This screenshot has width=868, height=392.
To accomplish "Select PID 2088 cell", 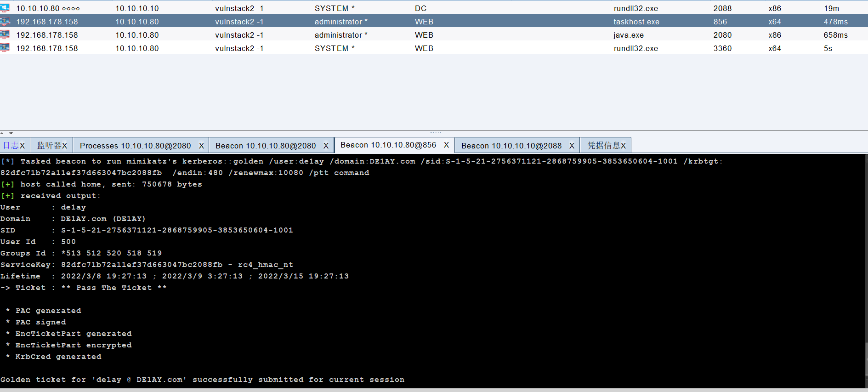I will pyautogui.click(x=722, y=8).
